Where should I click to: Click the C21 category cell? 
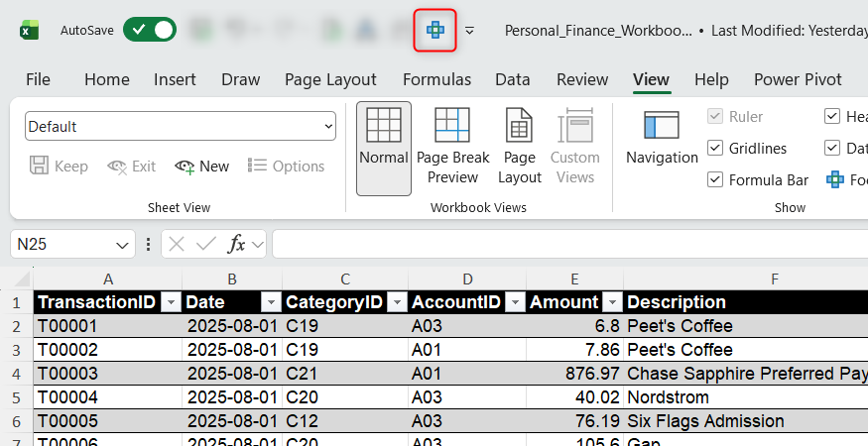click(x=345, y=374)
